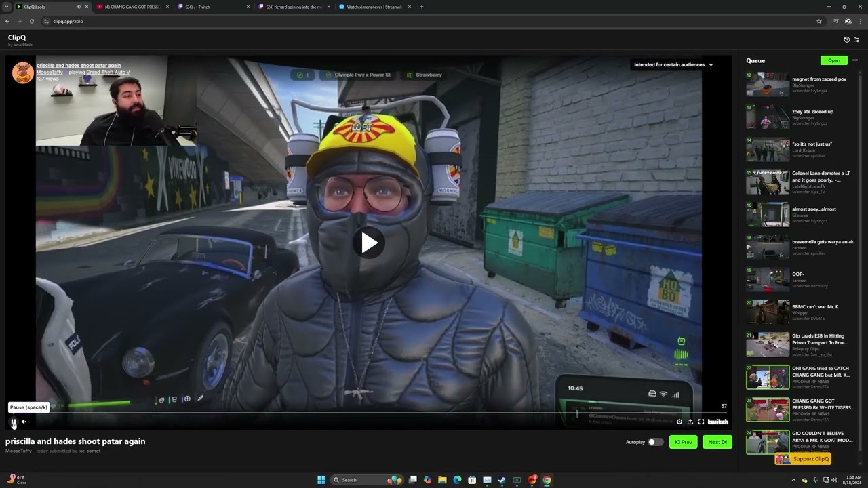Mute the ClipQ tab audio icon

[x=79, y=7]
